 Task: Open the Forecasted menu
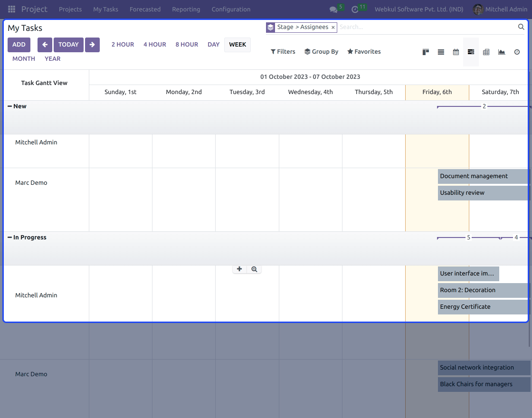145,9
